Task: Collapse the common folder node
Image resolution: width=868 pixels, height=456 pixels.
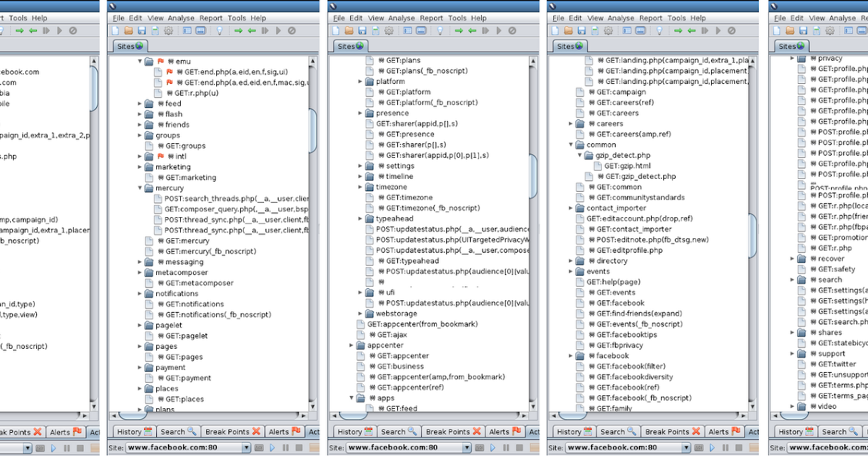Action: click(571, 145)
